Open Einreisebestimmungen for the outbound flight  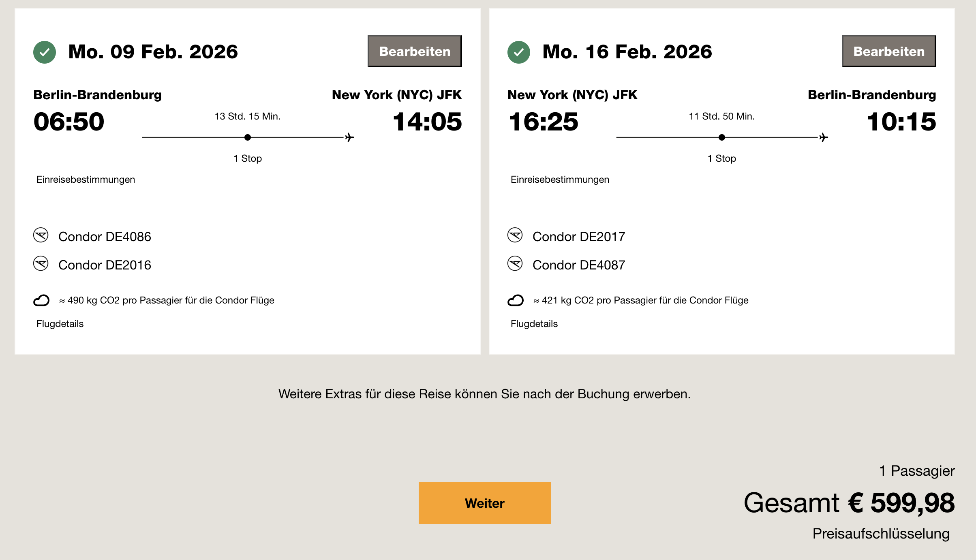(x=86, y=180)
